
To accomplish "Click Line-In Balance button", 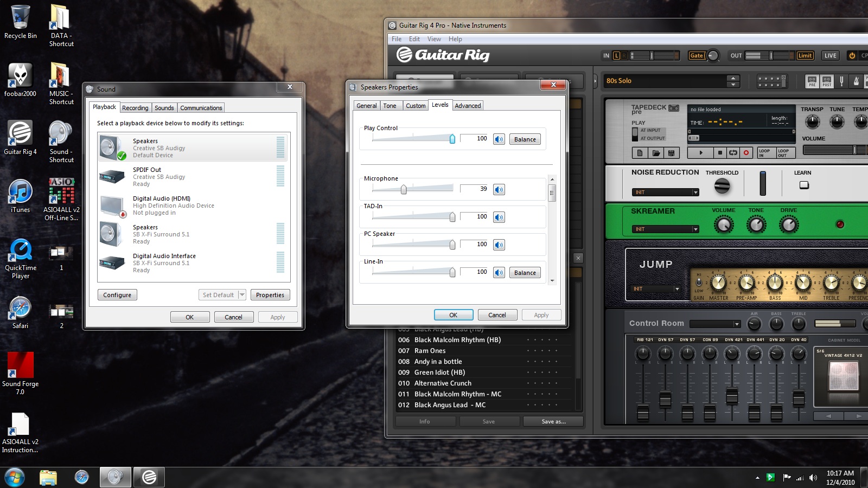I will coord(525,273).
